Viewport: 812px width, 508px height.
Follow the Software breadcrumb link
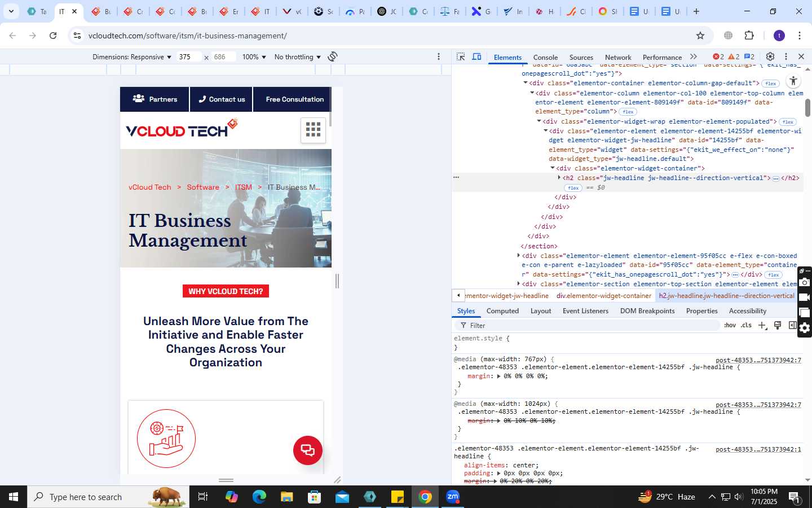coord(203,187)
